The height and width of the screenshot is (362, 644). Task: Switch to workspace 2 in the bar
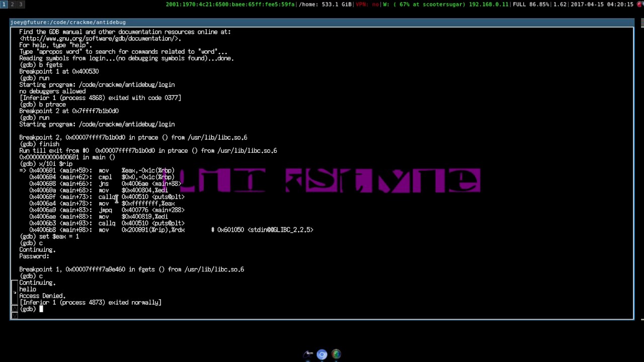coord(12,4)
